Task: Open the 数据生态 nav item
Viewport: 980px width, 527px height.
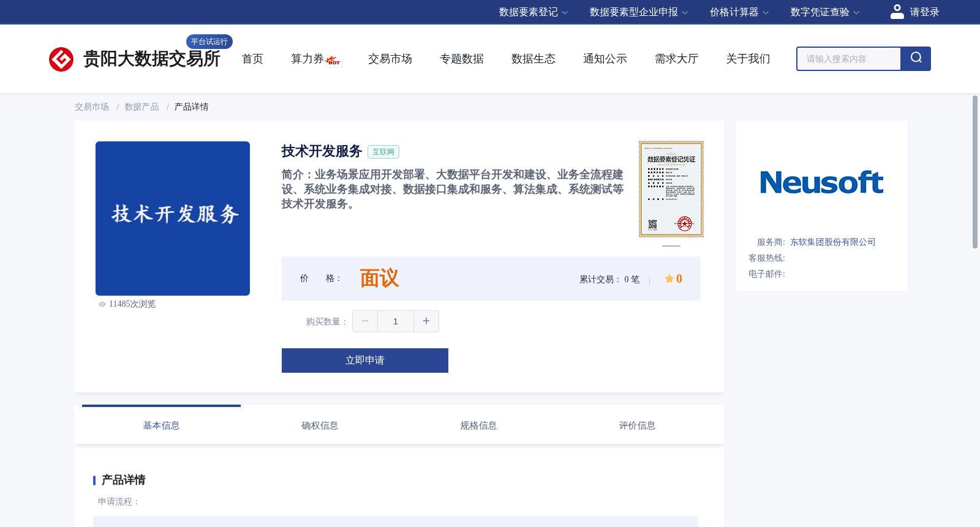Action: pos(533,59)
